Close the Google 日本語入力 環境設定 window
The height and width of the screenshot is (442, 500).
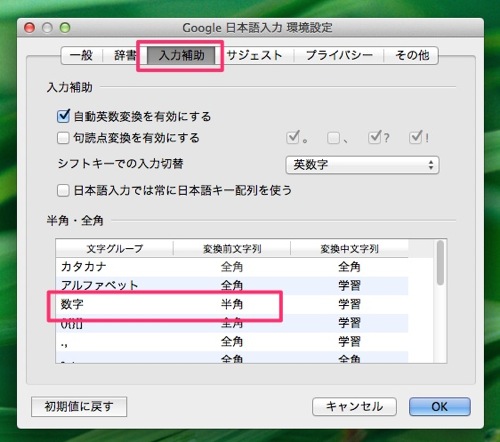29,28
